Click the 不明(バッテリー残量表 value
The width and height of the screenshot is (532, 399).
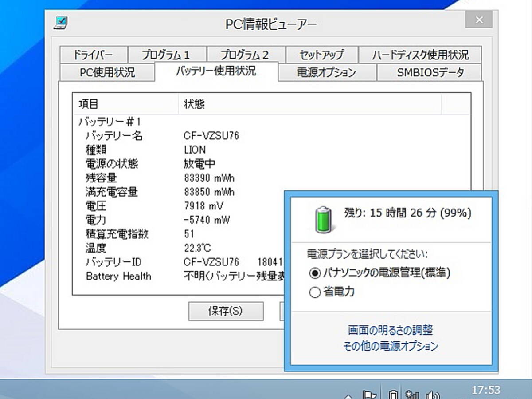click(x=234, y=276)
